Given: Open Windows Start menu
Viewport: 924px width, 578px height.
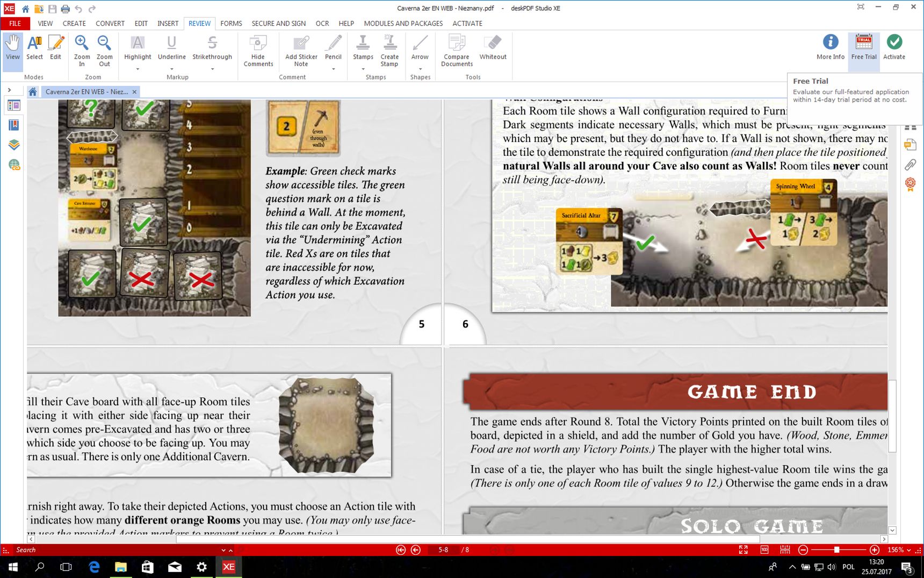Looking at the screenshot, I should coord(13,567).
